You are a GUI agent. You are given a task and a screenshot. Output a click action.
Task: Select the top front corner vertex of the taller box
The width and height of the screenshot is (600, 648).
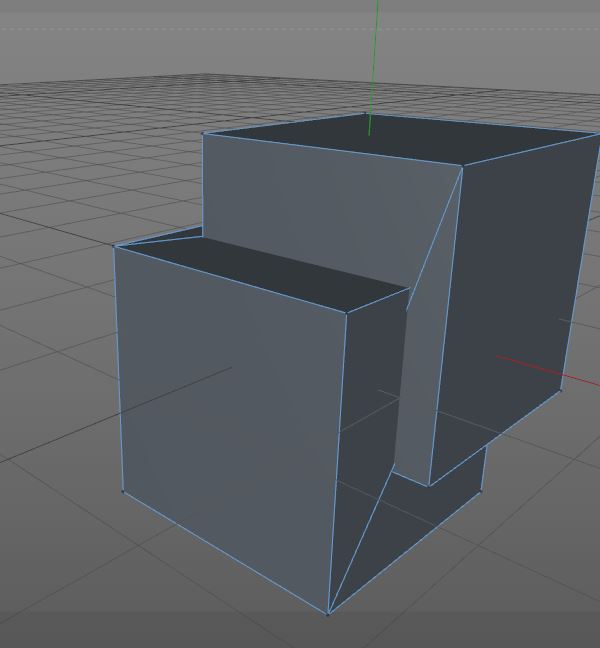coord(463,166)
